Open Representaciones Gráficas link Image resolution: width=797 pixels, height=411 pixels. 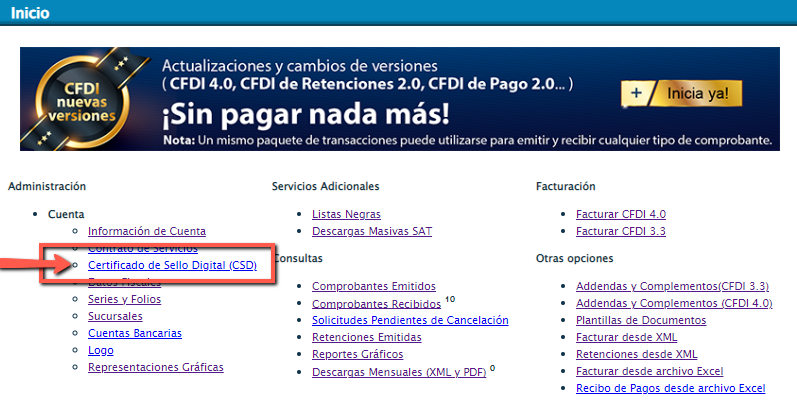click(x=156, y=367)
